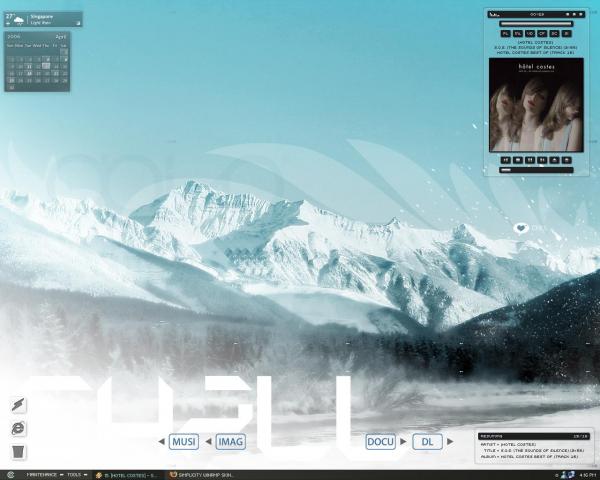The image size is (600, 480).
Task: Click the last button in player's top row
Action: [x=567, y=34]
